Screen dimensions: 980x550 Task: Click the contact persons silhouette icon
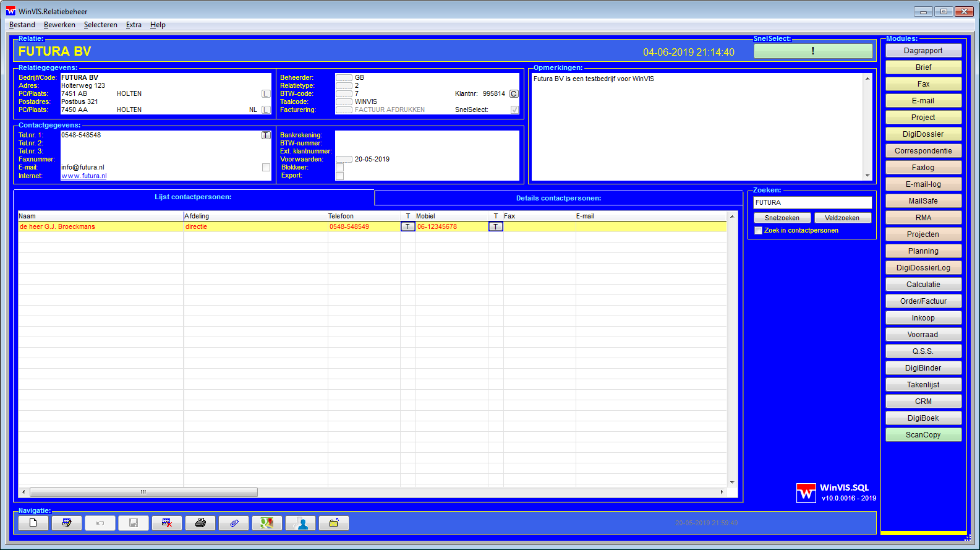[301, 523]
